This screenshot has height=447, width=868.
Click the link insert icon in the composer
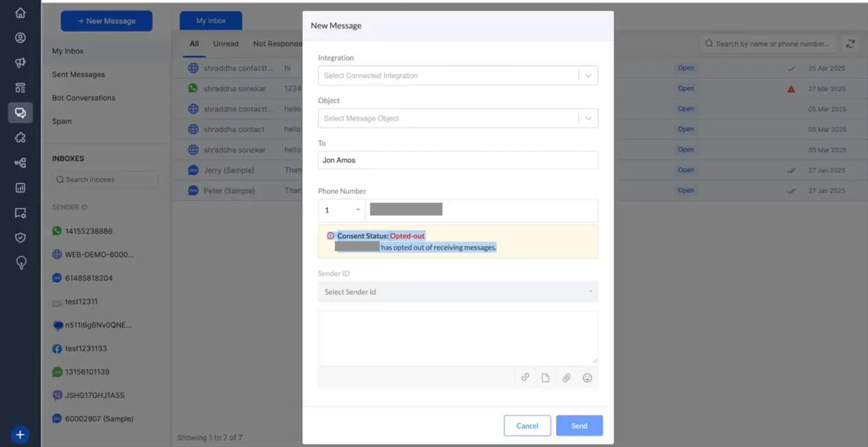pyautogui.click(x=525, y=378)
